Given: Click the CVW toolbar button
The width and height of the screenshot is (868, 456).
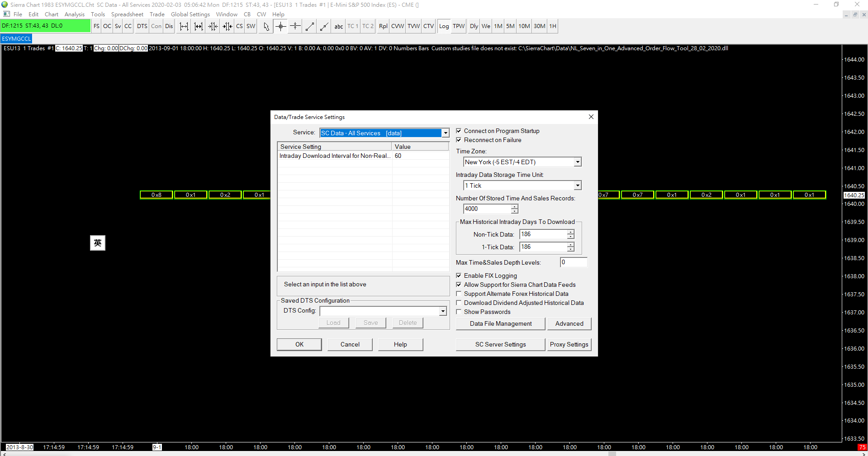Looking at the screenshot, I should tap(398, 26).
